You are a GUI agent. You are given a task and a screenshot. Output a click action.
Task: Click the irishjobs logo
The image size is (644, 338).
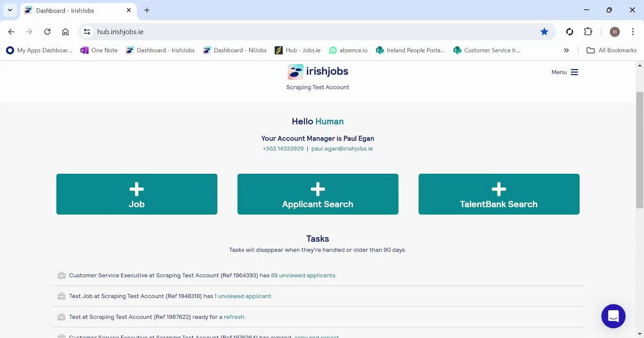[318, 72]
